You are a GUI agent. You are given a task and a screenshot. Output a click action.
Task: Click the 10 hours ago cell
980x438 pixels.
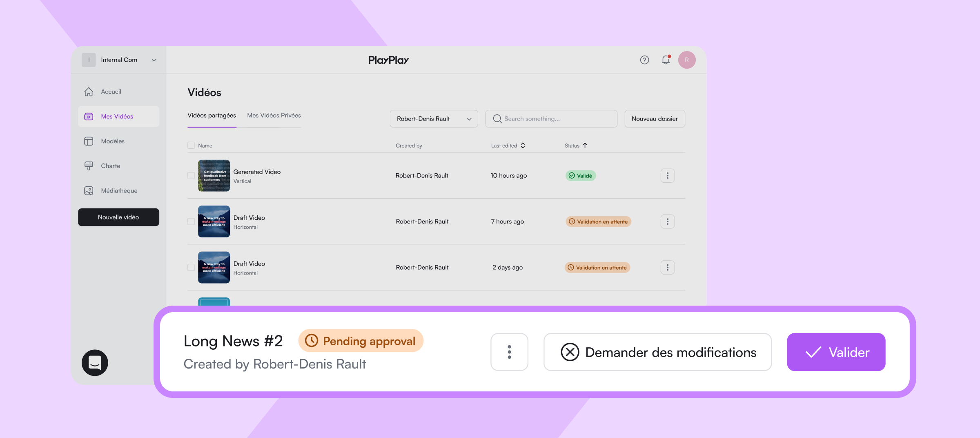tap(509, 176)
